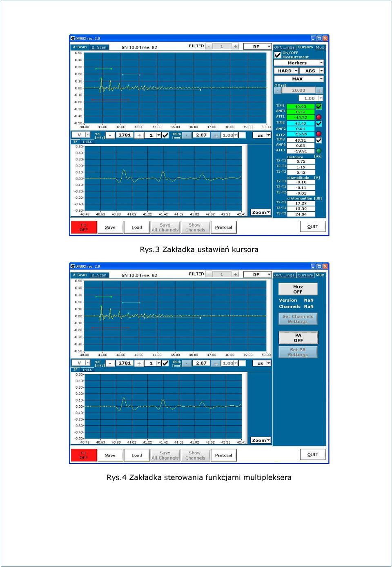Click Load button in top window
The image size is (392, 567).
[137, 227]
